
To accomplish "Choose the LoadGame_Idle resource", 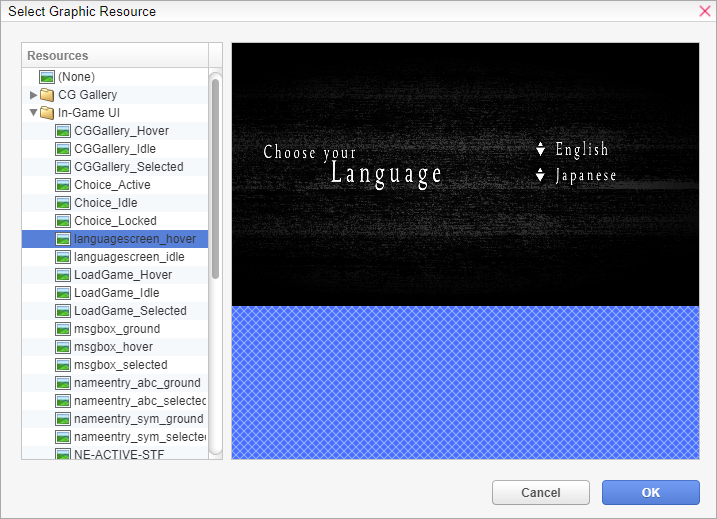I will click(x=117, y=293).
